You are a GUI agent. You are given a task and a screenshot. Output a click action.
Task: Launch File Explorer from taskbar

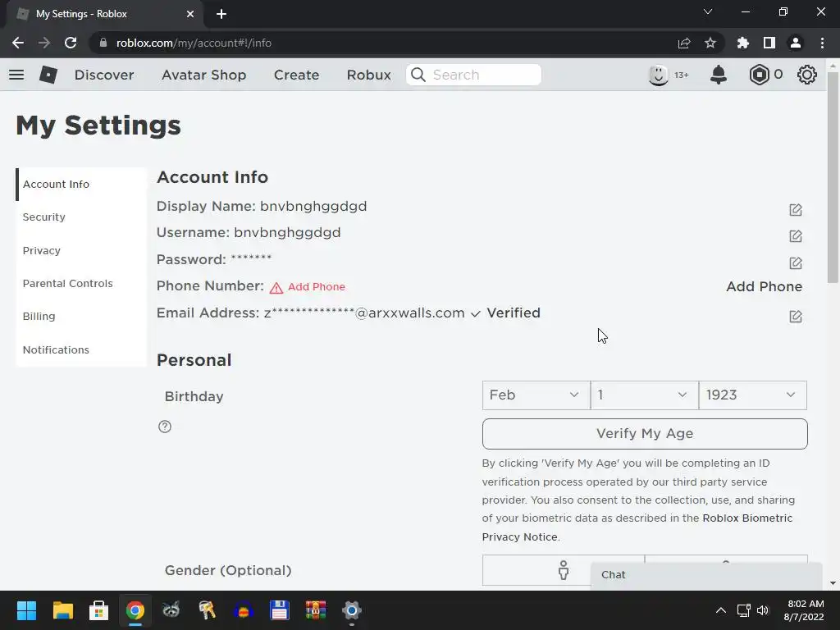point(62,610)
